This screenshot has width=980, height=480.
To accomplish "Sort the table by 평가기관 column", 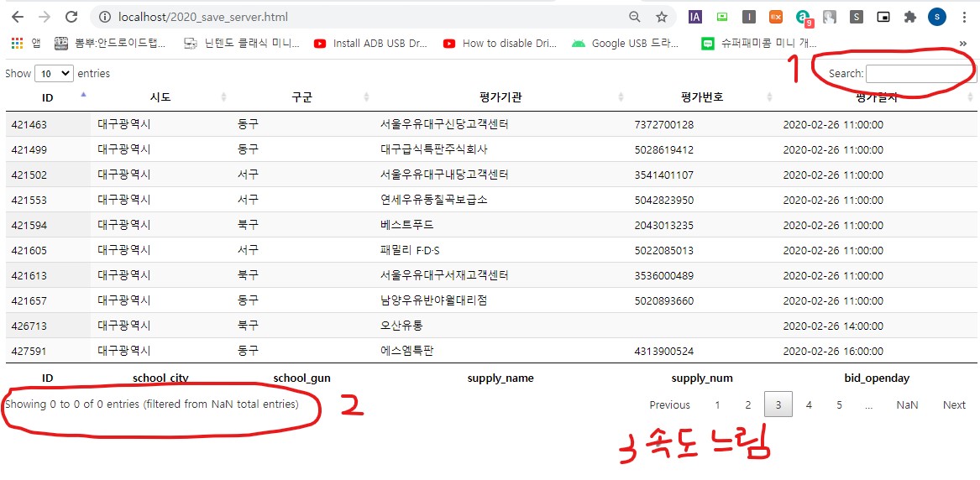I will pos(500,97).
